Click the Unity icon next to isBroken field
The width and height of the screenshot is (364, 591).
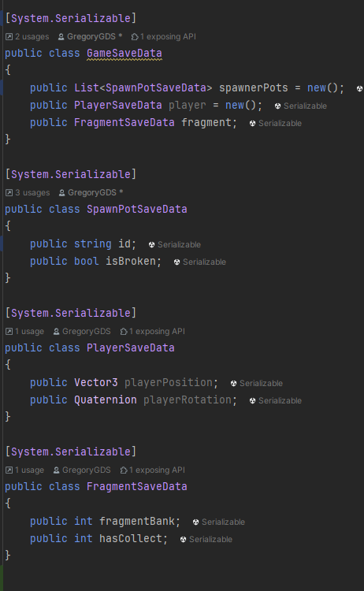[176, 262]
